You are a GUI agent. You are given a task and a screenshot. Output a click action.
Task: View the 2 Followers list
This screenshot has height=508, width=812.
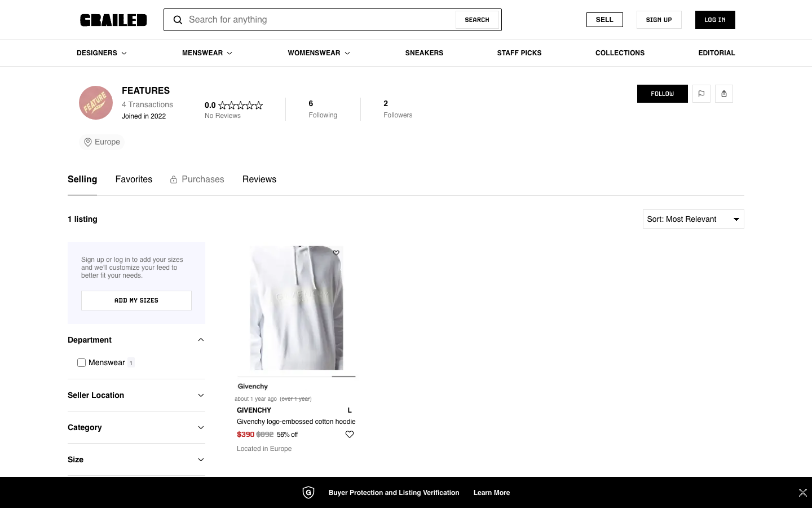tap(398, 109)
